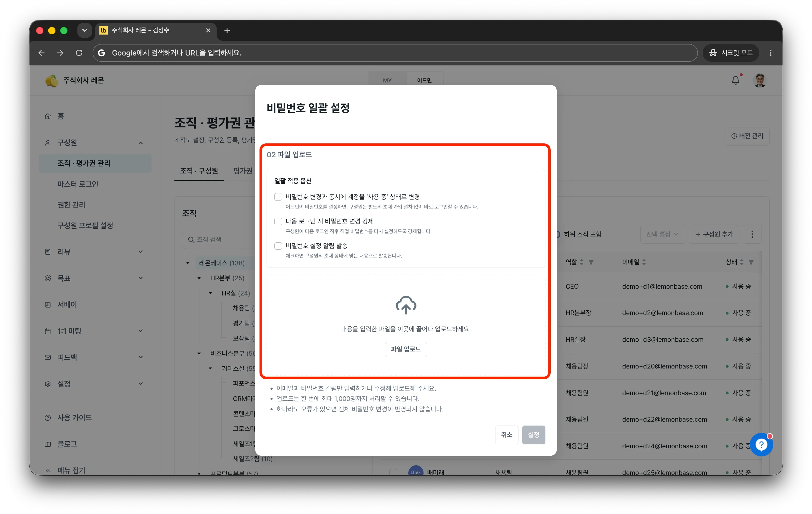Click the 블로그 book icon
Screen dimensions: 812x514
pyautogui.click(x=48, y=444)
